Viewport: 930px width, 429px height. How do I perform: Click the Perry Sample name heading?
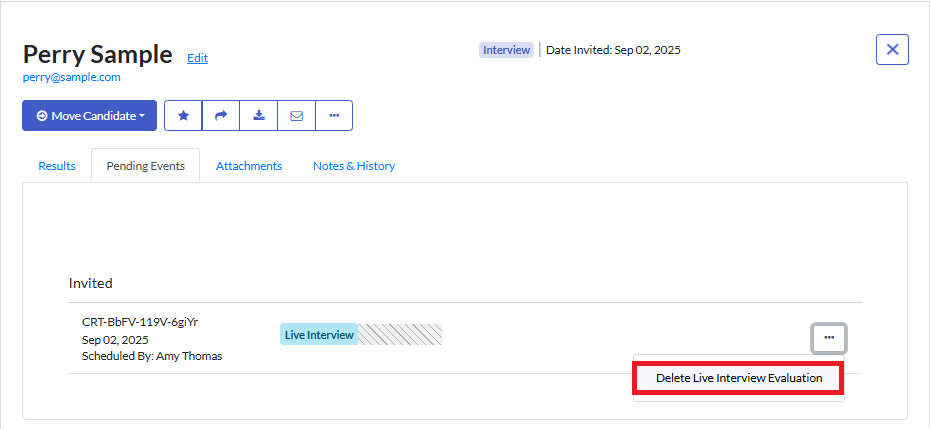(98, 55)
